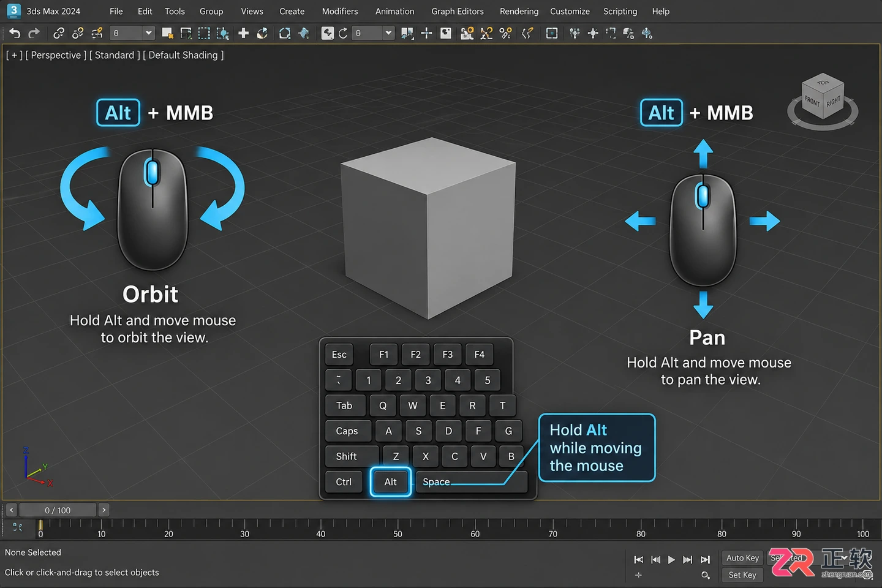This screenshot has width=882, height=588.
Task: Select the Unlink Selection icon
Action: (x=78, y=33)
